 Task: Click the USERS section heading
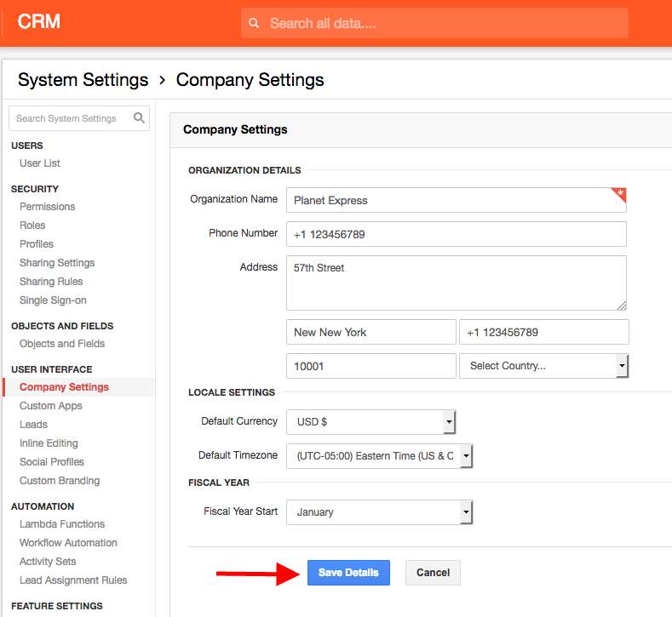coord(27,146)
